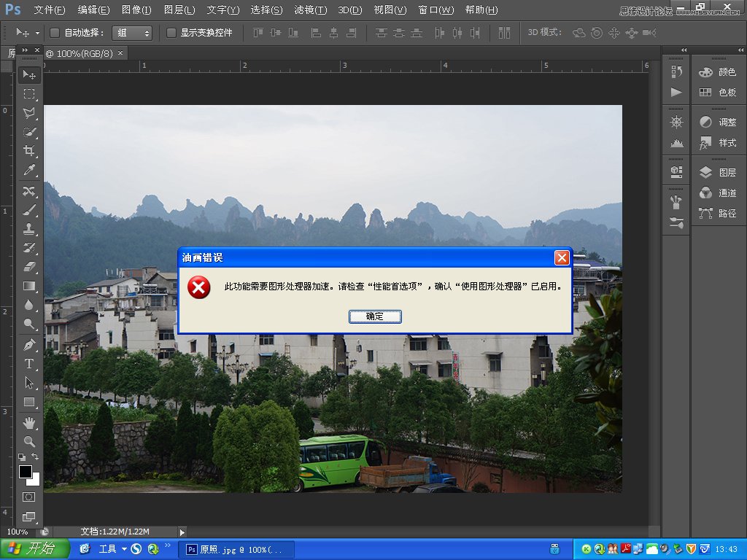747x560 pixels.
Task: Close the document tab
Action: point(120,52)
